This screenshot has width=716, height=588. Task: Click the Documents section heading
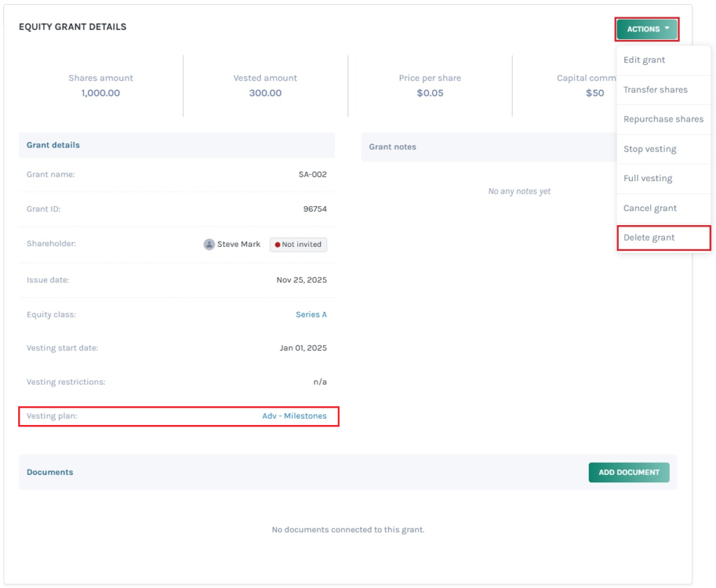point(50,472)
